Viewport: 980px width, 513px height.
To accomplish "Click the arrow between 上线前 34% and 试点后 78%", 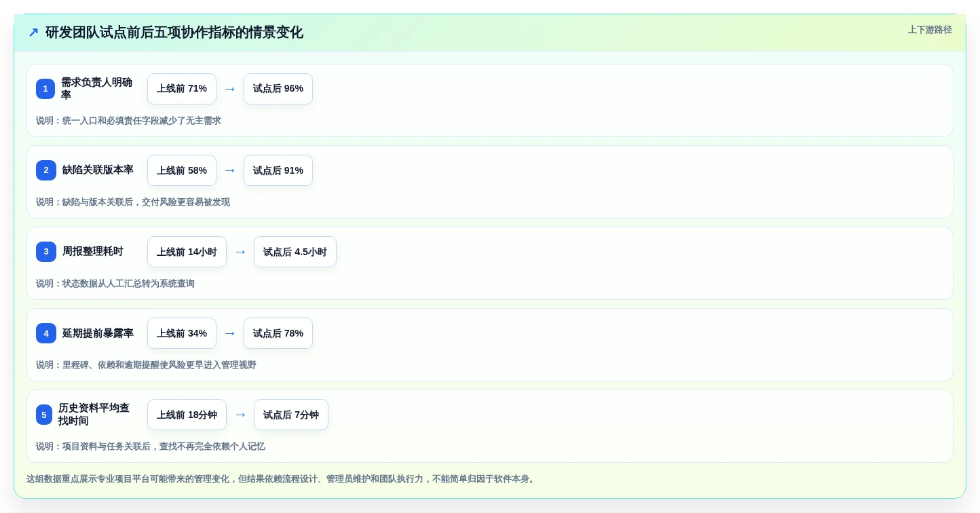I will pos(230,333).
